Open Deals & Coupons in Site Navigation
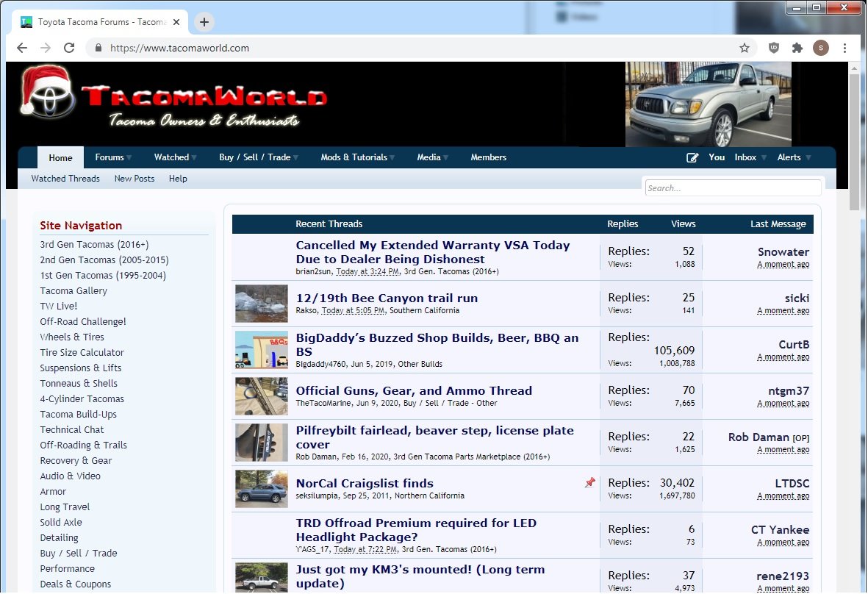 75,584
